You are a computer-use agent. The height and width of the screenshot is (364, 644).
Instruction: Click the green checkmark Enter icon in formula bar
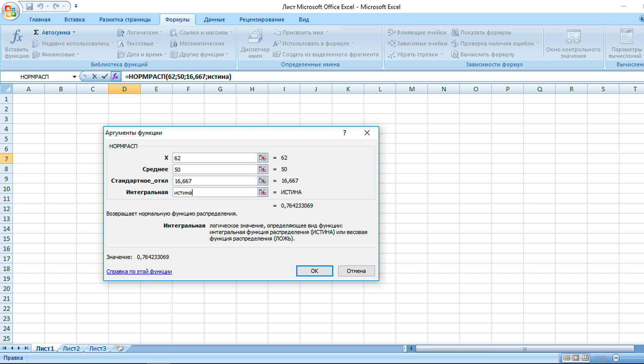(x=105, y=76)
